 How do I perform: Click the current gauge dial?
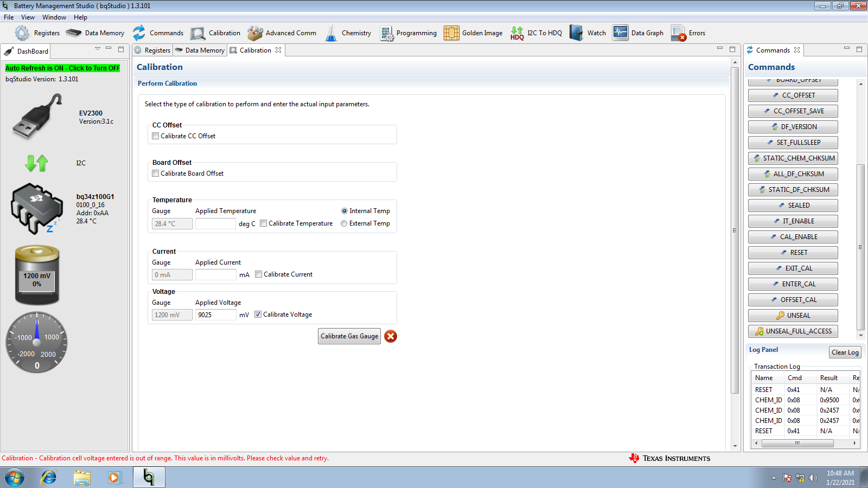coord(37,342)
